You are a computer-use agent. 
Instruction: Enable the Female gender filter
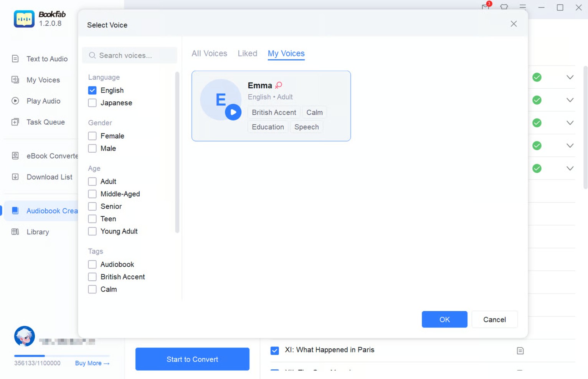[x=92, y=136]
